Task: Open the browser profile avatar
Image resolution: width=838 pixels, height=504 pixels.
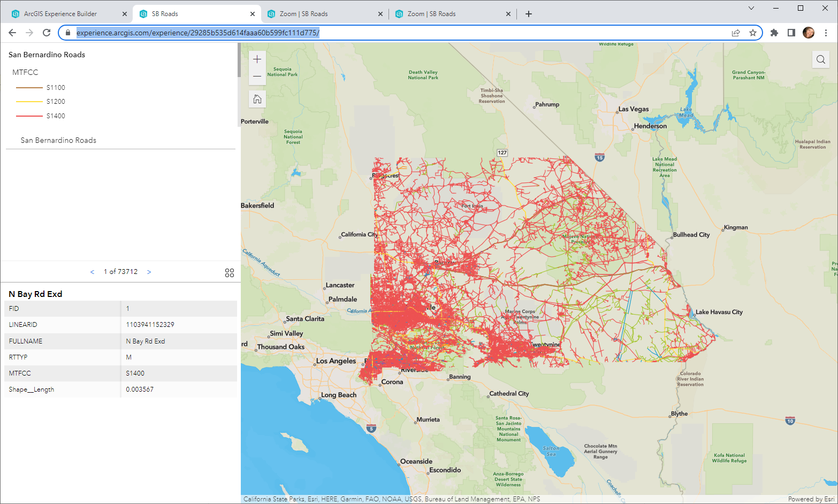Action: pos(809,32)
